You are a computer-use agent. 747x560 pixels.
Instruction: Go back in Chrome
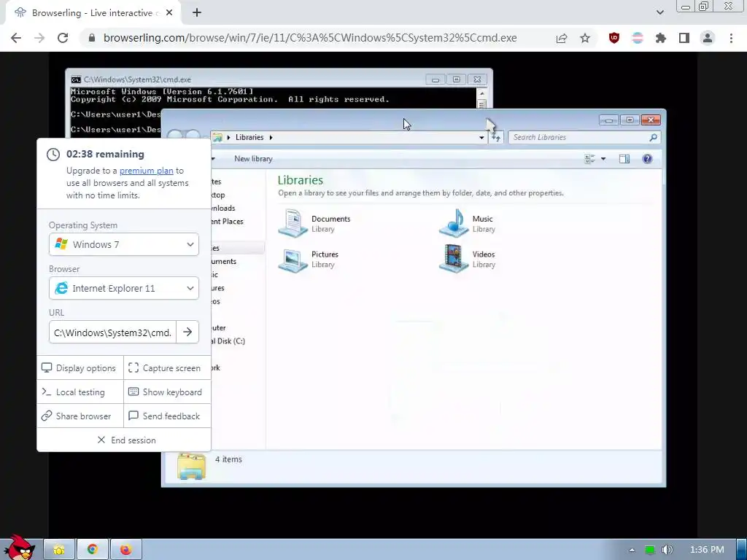pos(16,38)
